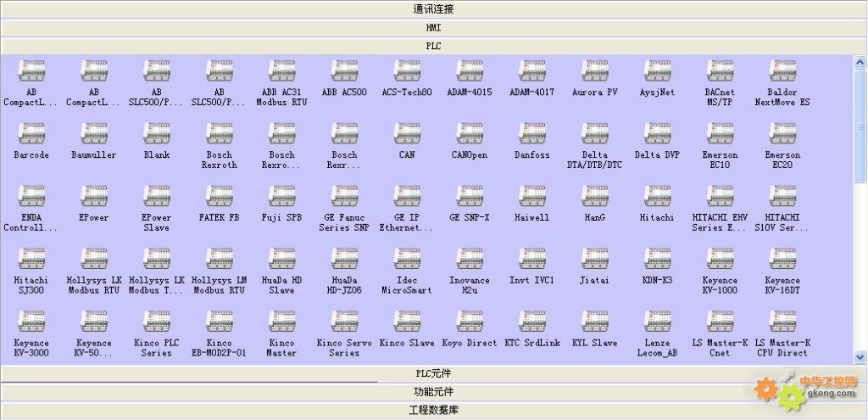Expand the 功能元件 panel
This screenshot has height=420, width=868.
pos(433,392)
